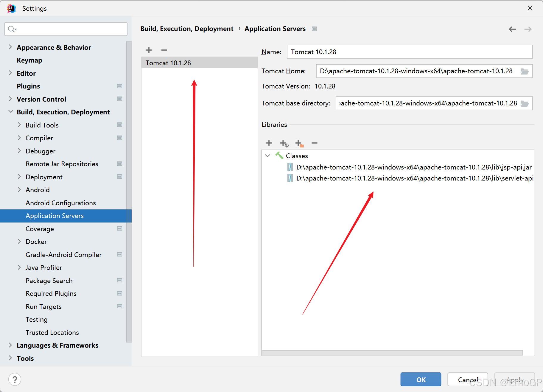This screenshot has height=392, width=543.
Task: Click project marker icon beside Deployment
Action: click(119, 177)
